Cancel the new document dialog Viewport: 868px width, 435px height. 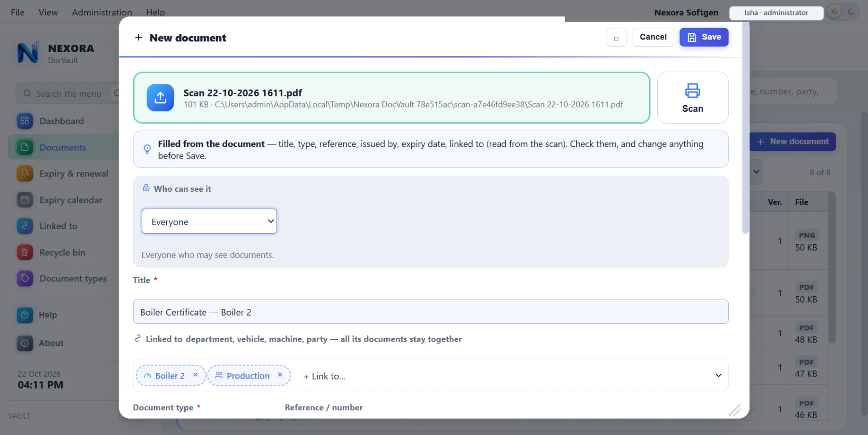(x=653, y=37)
